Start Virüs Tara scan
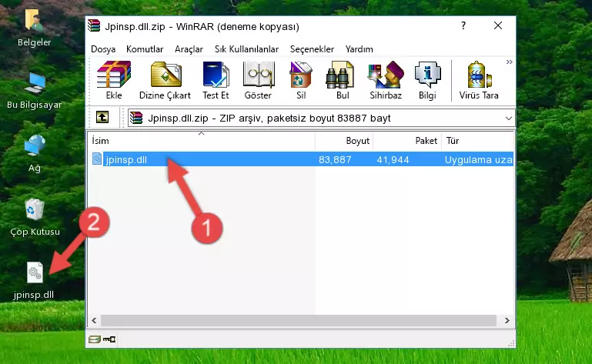This screenshot has height=364, width=592. coord(479,81)
